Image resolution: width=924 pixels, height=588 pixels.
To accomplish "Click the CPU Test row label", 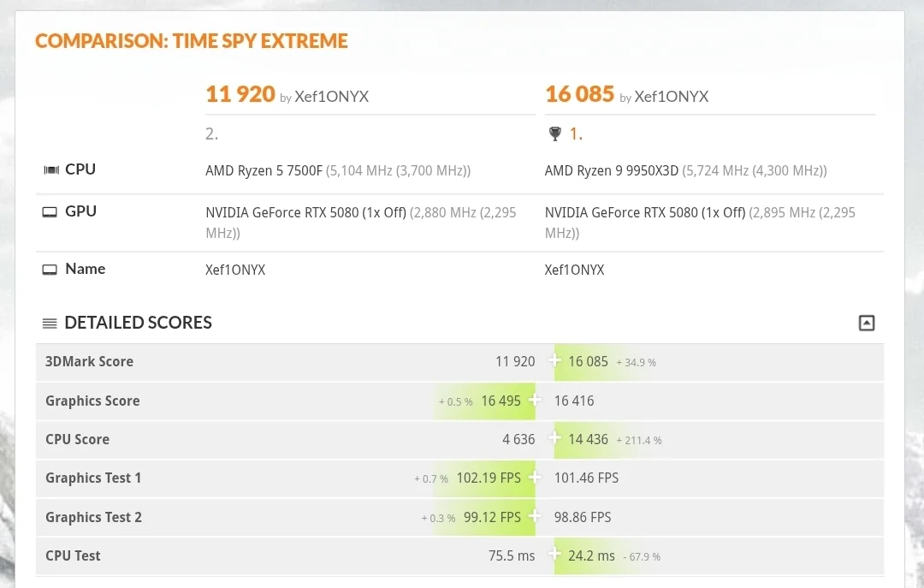I will (73, 555).
